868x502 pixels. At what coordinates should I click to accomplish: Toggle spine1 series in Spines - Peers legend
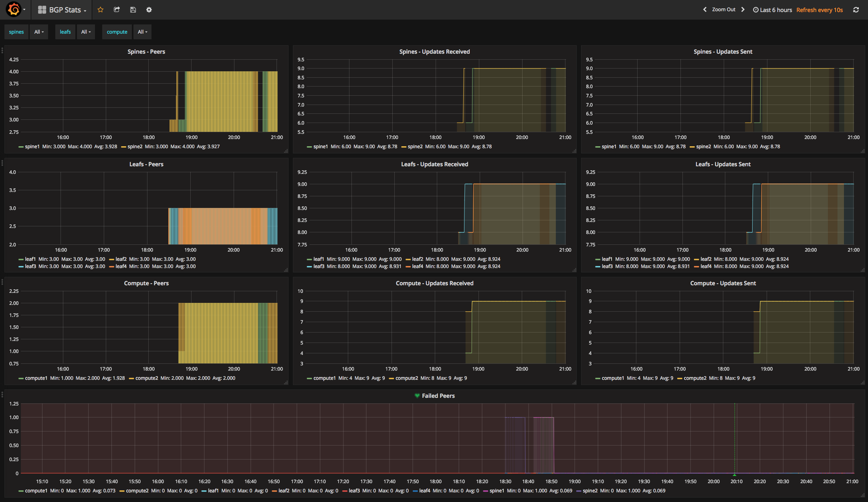click(32, 147)
